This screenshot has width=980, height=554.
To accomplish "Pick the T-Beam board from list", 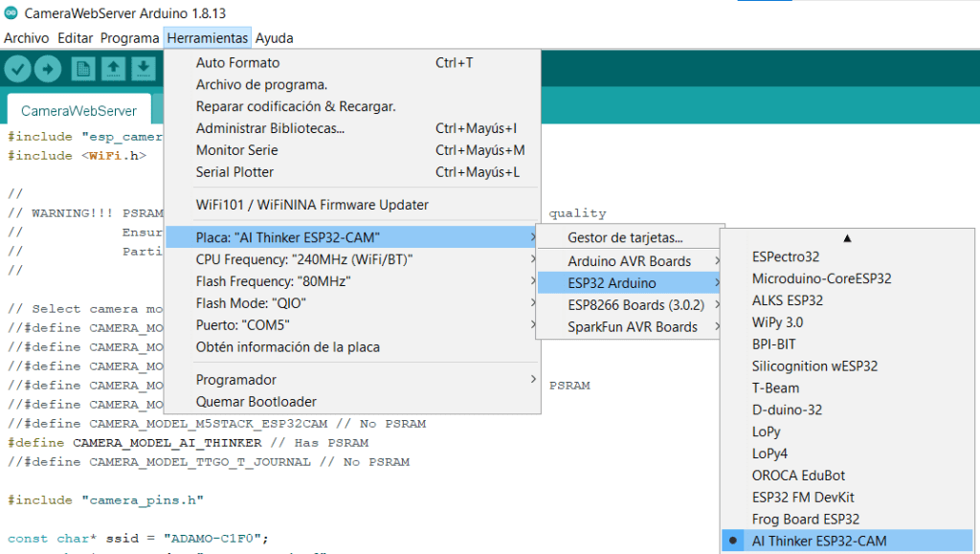I will [x=775, y=388].
